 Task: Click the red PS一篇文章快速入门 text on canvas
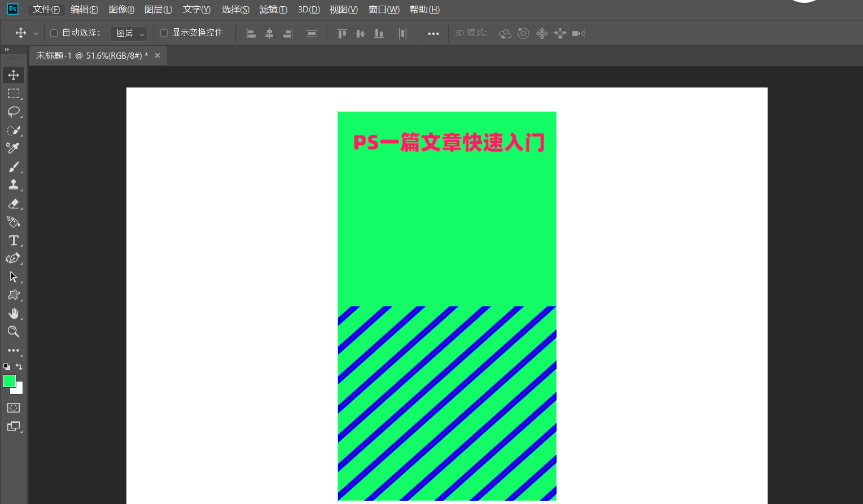click(449, 143)
